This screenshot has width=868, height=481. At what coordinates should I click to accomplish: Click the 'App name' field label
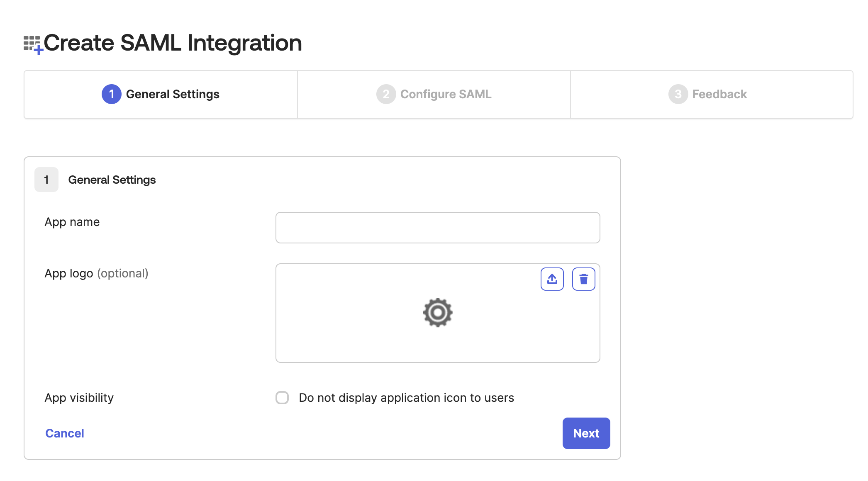[x=72, y=222]
